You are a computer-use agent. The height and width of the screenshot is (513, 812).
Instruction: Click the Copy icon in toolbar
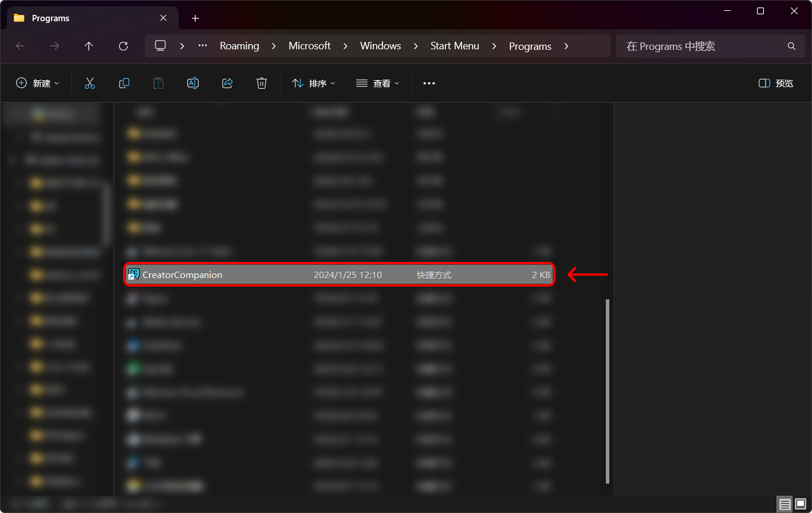tap(124, 83)
